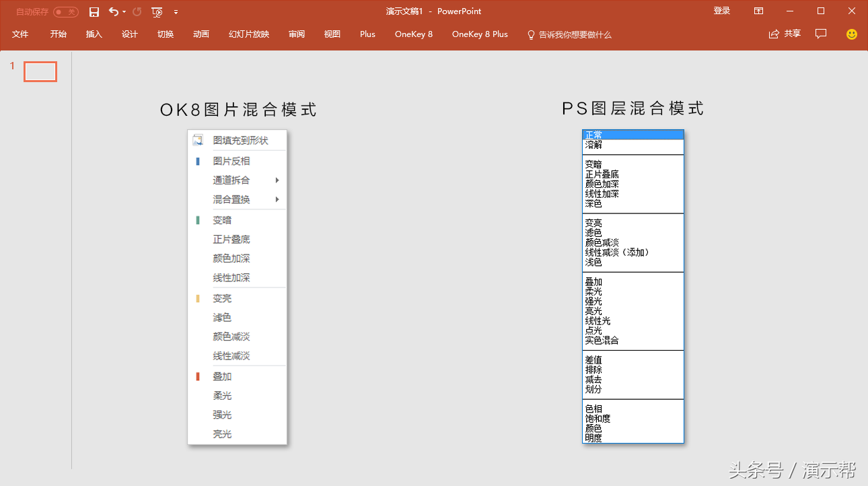Open the 视图 tab
The width and height of the screenshot is (868, 486).
click(332, 34)
